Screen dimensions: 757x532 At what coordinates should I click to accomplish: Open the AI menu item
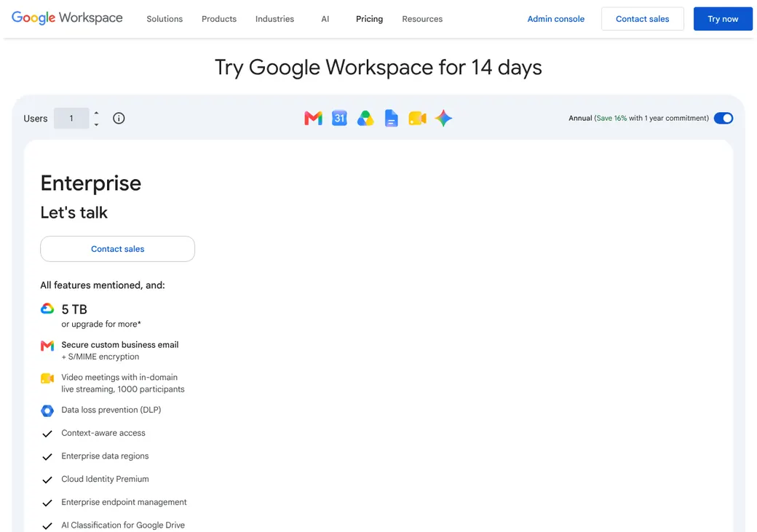point(325,19)
